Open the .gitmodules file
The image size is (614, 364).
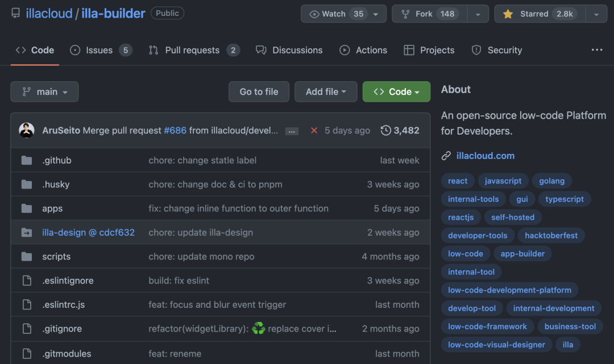tap(67, 353)
